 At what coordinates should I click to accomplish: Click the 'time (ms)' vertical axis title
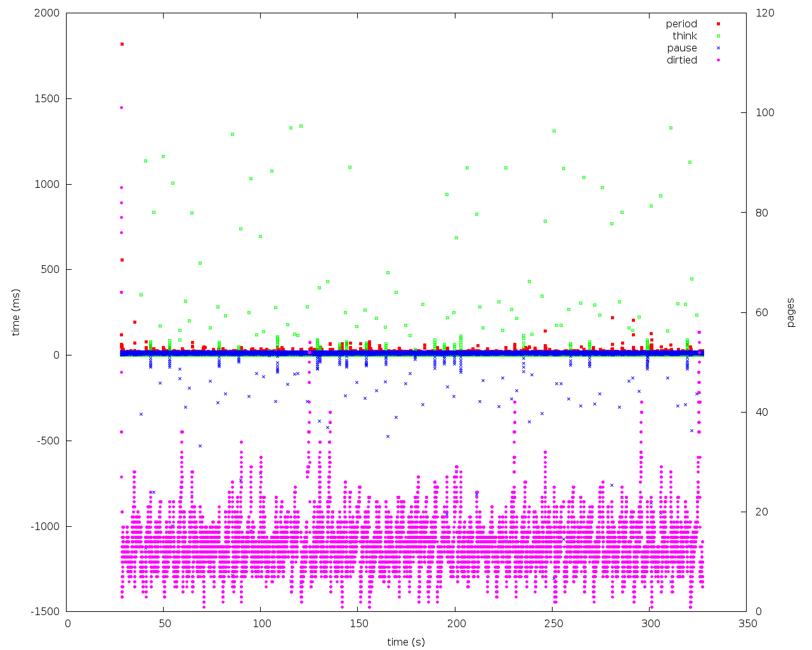coord(16,312)
